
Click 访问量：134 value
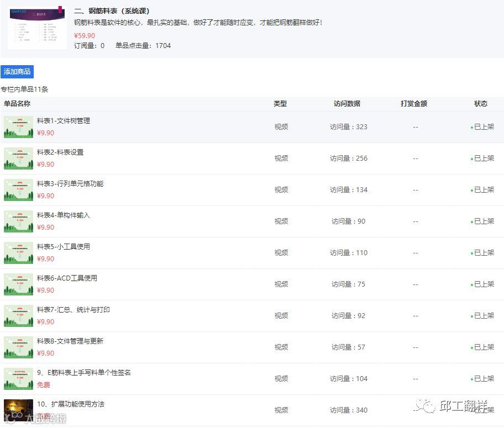pos(348,190)
